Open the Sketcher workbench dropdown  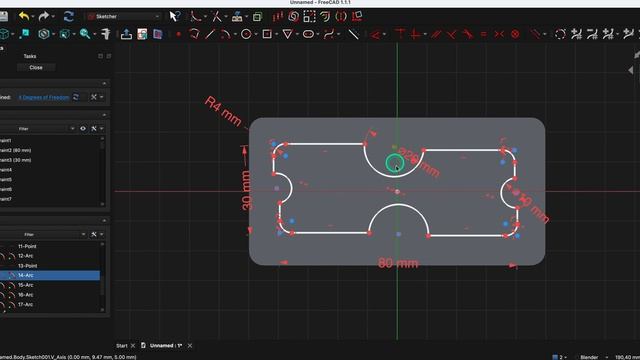(x=124, y=16)
